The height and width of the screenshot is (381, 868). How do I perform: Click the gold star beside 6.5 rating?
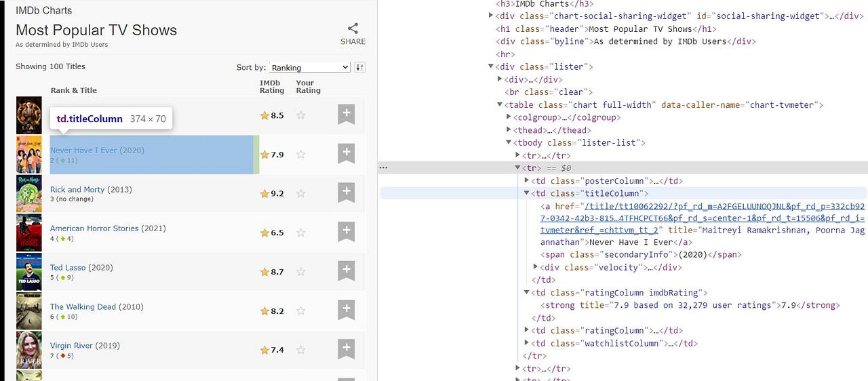[x=264, y=233]
